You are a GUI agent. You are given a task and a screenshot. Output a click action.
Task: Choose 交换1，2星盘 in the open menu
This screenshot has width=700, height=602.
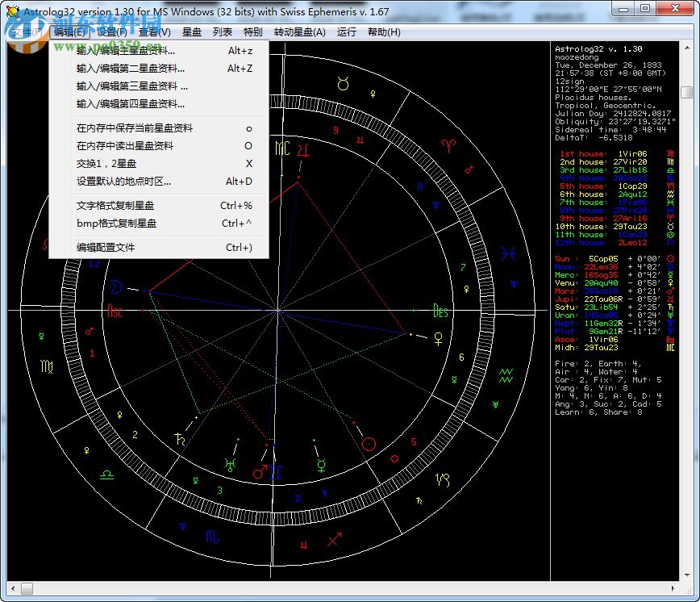(105, 164)
